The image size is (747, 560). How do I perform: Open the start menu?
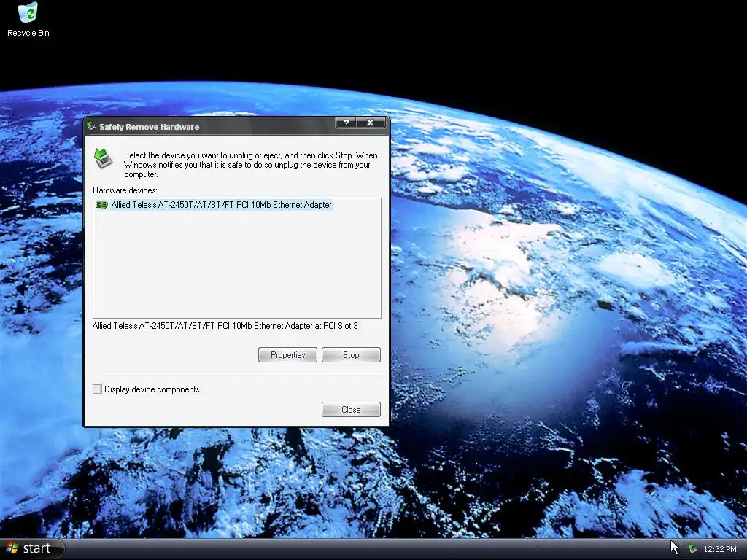[31, 548]
